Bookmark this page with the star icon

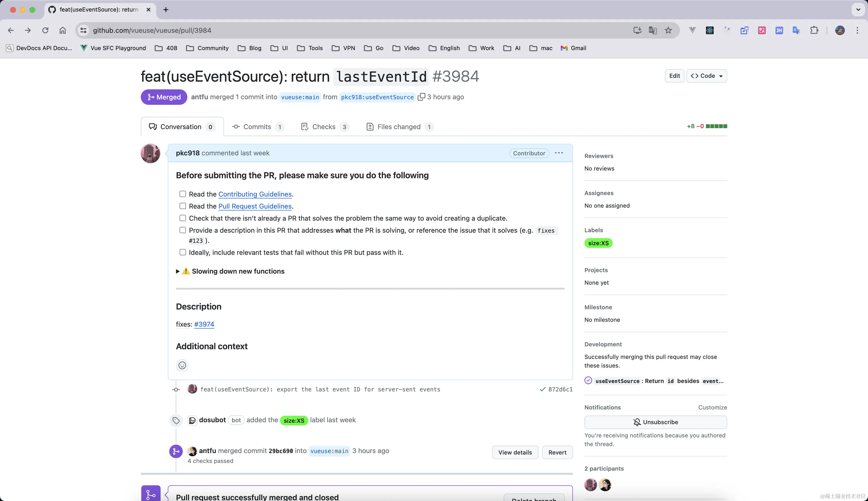(x=668, y=30)
